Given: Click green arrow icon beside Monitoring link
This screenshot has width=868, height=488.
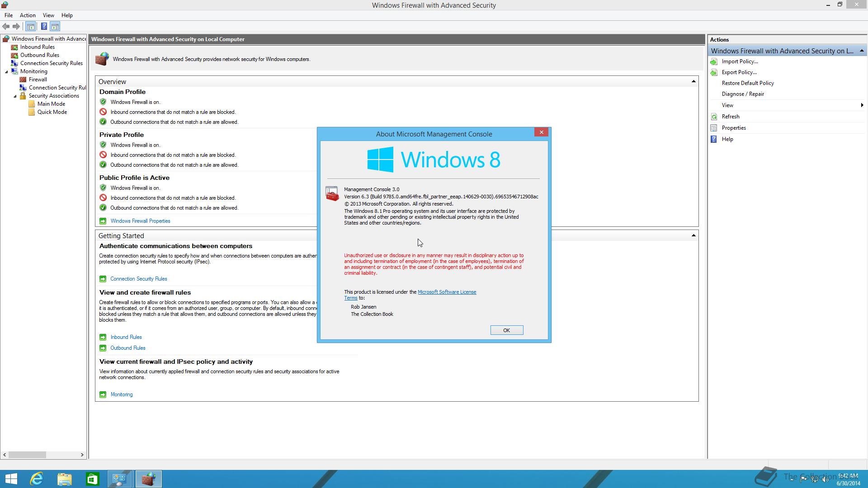Looking at the screenshot, I should 103,394.
